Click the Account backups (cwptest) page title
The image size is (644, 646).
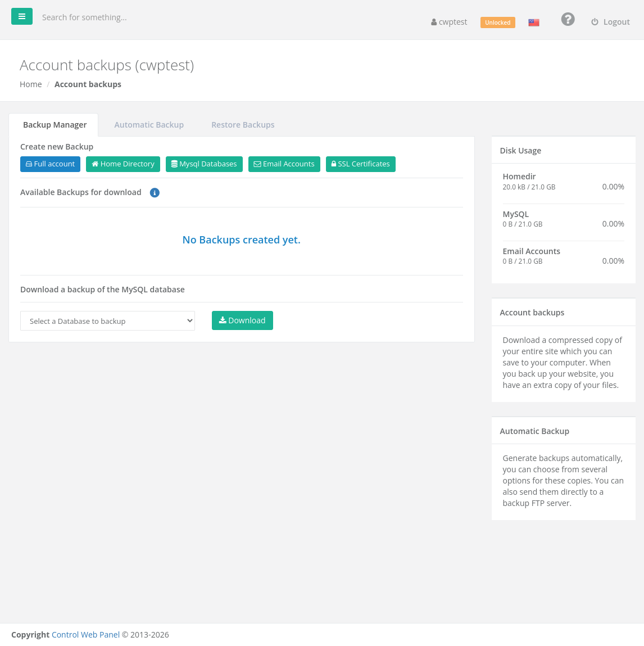tap(107, 66)
